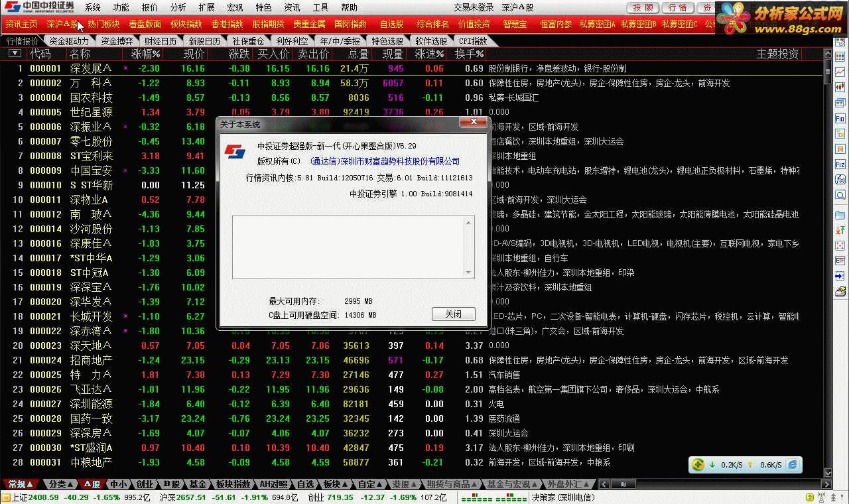The width and height of the screenshot is (849, 504).
Task: Select the A股 bottom tab
Action: point(92,485)
